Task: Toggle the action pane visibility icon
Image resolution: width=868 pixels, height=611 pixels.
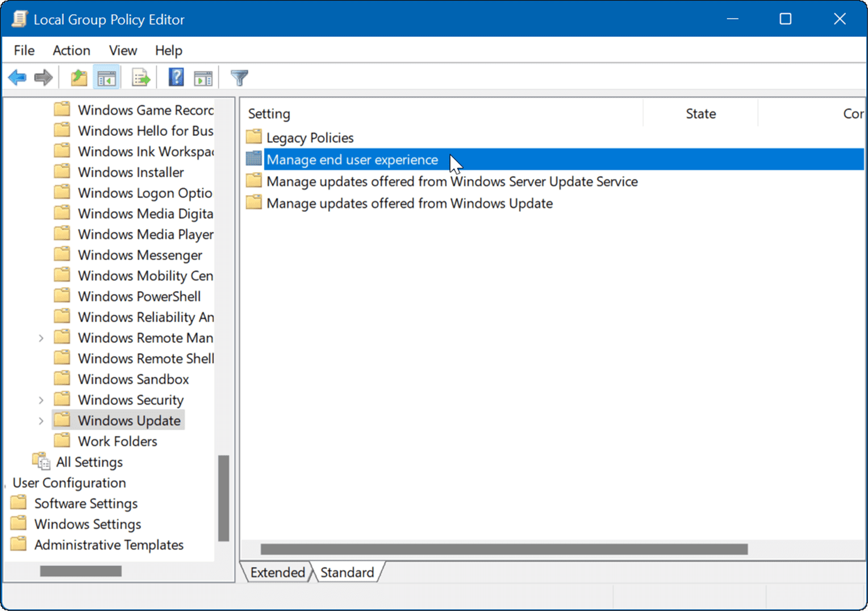Action: click(203, 77)
